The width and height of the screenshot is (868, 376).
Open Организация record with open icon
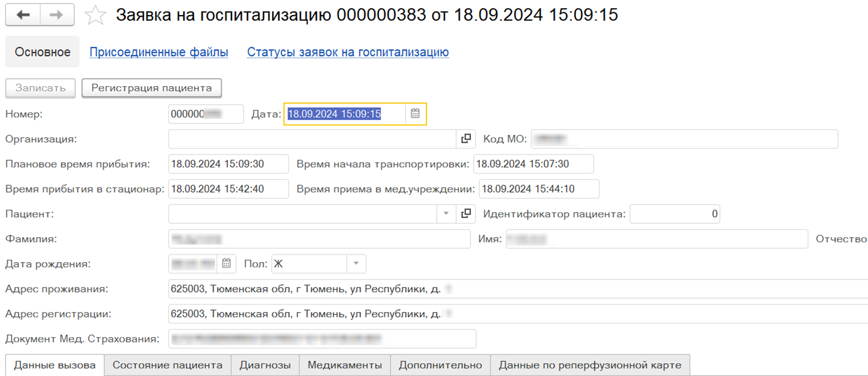pyautogui.click(x=466, y=139)
